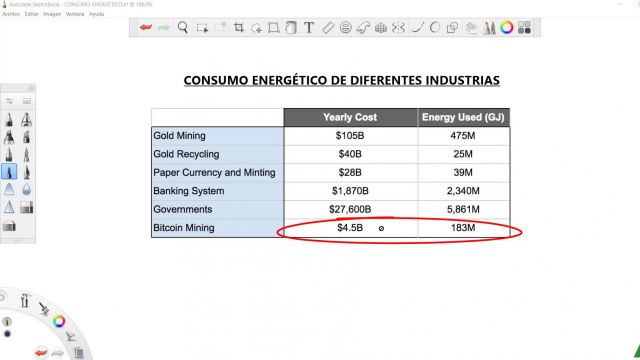The width and height of the screenshot is (640, 360).
Task: Select the sharpen triangle brush
Action: (x=9, y=207)
